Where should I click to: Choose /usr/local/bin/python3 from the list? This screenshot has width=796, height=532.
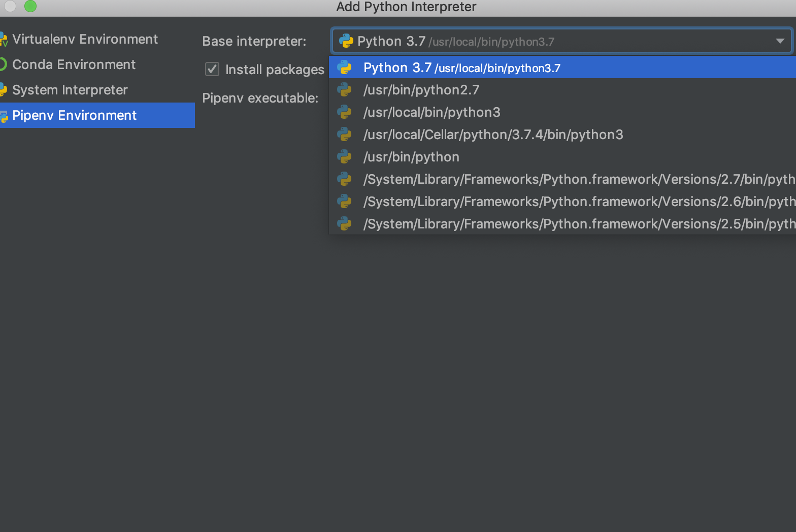tap(562, 112)
